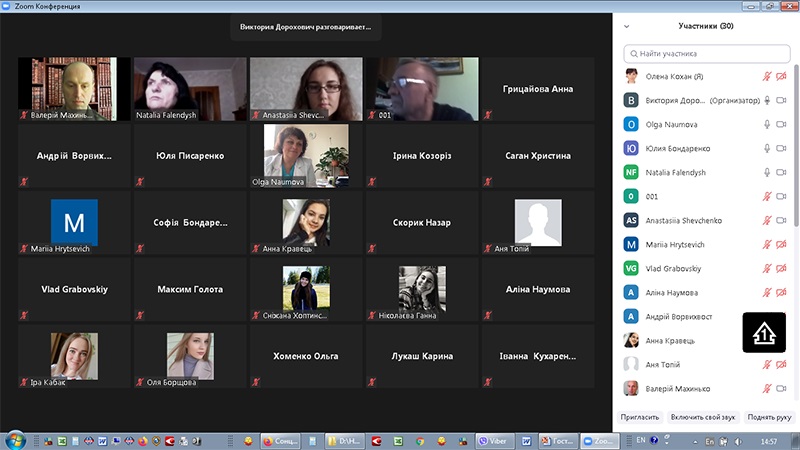This screenshot has height=450, width=800.
Task: Click the Хоменко Ольга name tile
Action: [x=306, y=356]
